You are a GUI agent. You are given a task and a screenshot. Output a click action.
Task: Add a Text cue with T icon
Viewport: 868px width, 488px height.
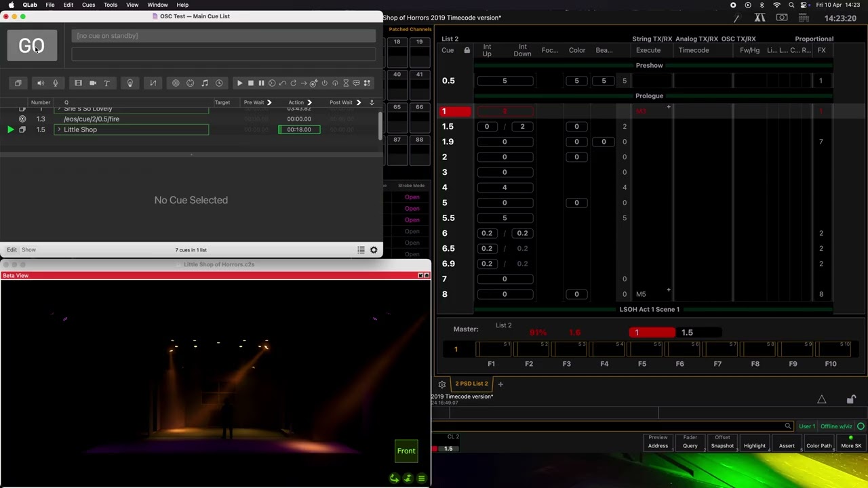(106, 83)
